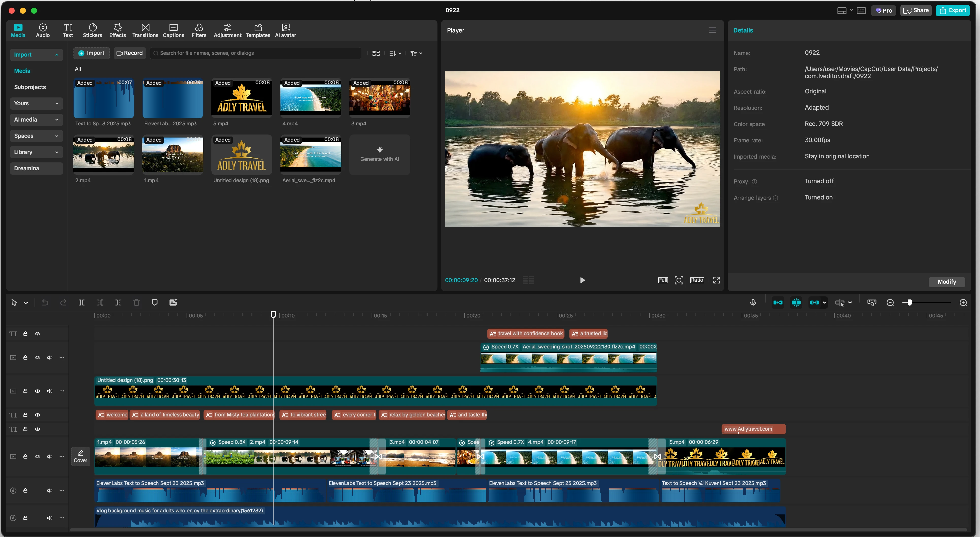This screenshot has height=537, width=980.
Task: Click the microphone voiceover record icon
Action: [752, 303]
